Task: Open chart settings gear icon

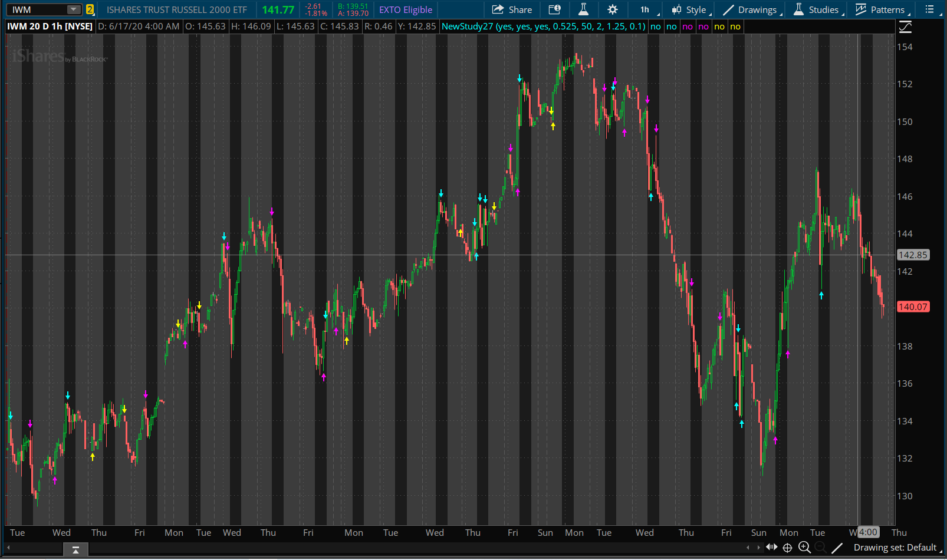Action: [613, 9]
